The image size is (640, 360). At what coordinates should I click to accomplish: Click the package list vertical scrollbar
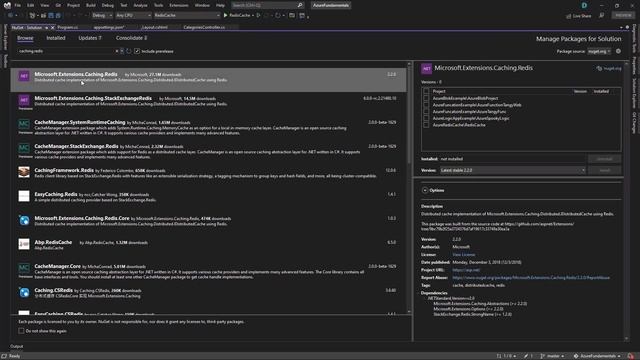pos(409,188)
